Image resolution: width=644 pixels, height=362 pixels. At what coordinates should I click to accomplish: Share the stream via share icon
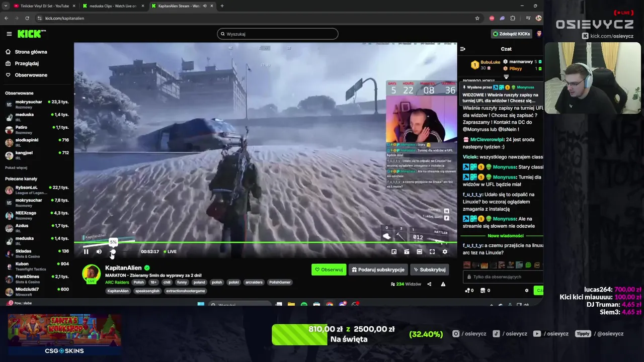[x=429, y=284]
